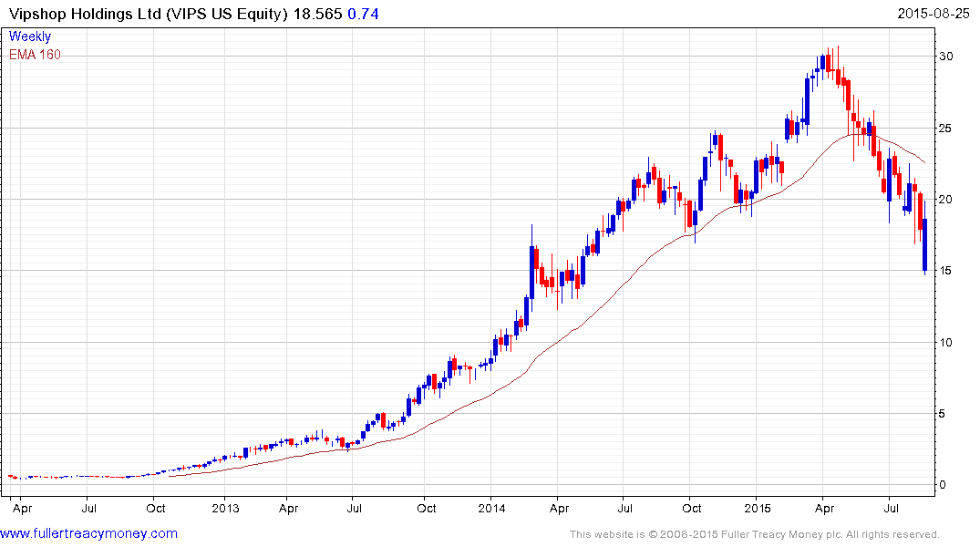Select the x-axis label 2013
The width and height of the screenshot is (980, 547).
tap(225, 508)
